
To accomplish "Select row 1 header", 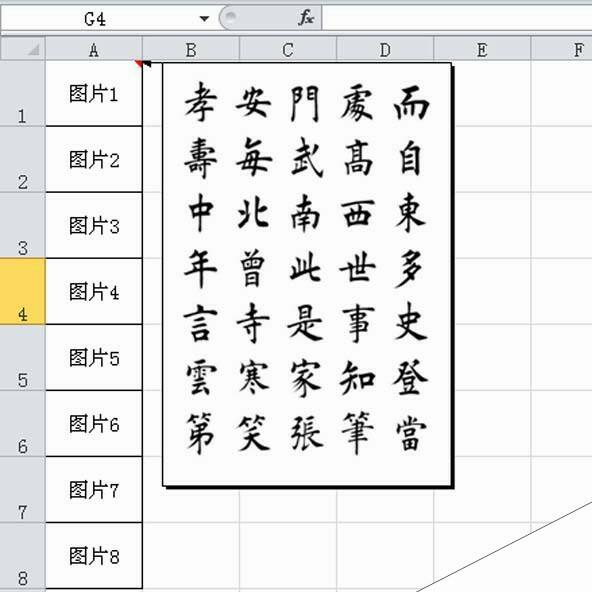I will coord(23,93).
